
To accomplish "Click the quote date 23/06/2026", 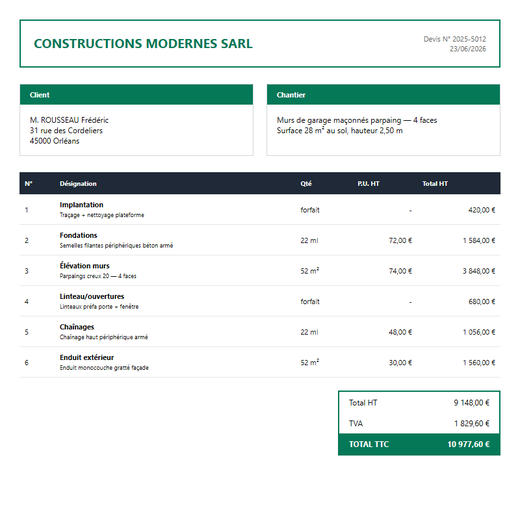I will pos(468,49).
